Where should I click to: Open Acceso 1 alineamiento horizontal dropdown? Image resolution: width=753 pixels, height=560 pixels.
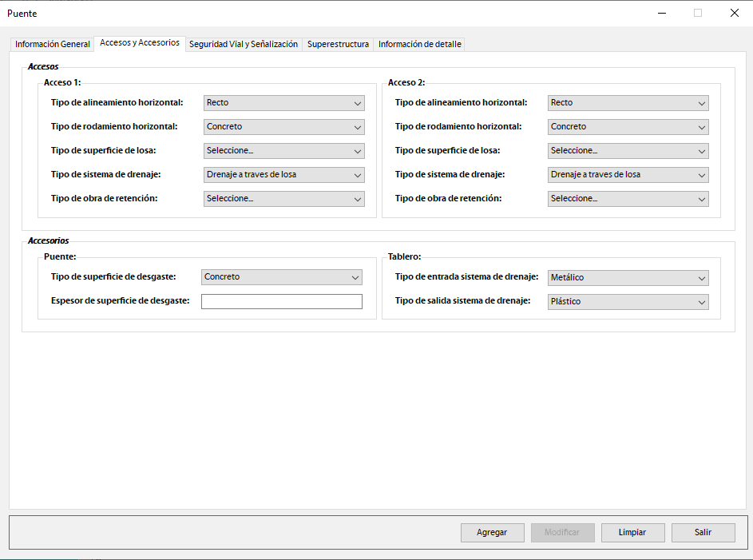(284, 103)
